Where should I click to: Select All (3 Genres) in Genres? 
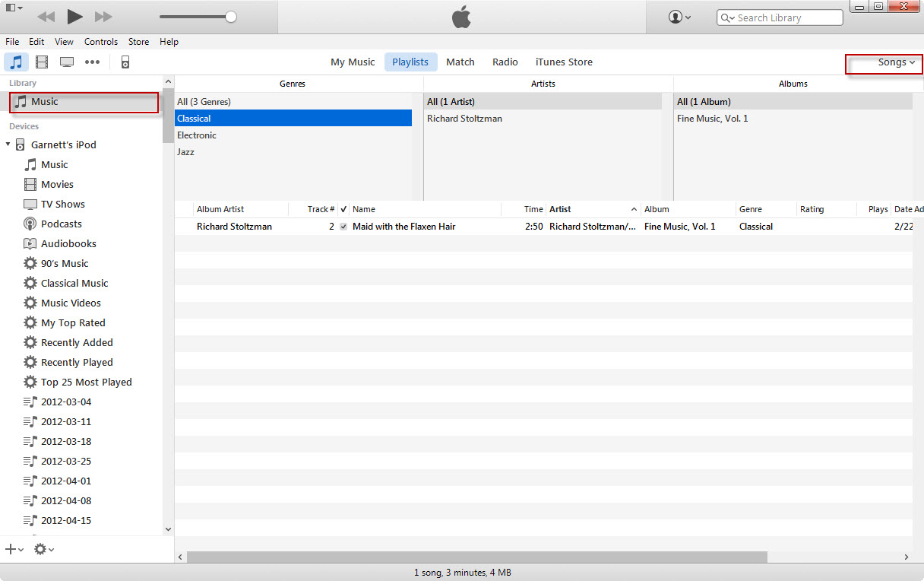tap(293, 102)
